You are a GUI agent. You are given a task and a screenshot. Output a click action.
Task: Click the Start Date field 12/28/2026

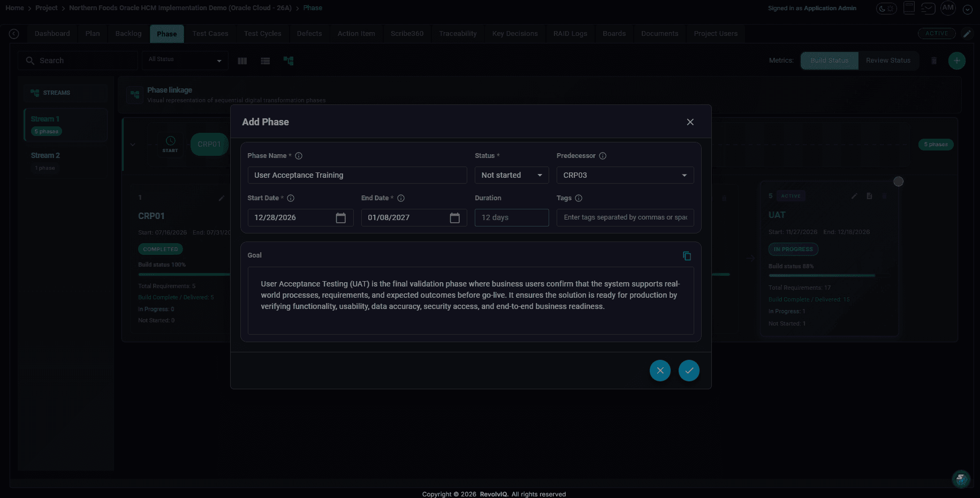coord(300,217)
